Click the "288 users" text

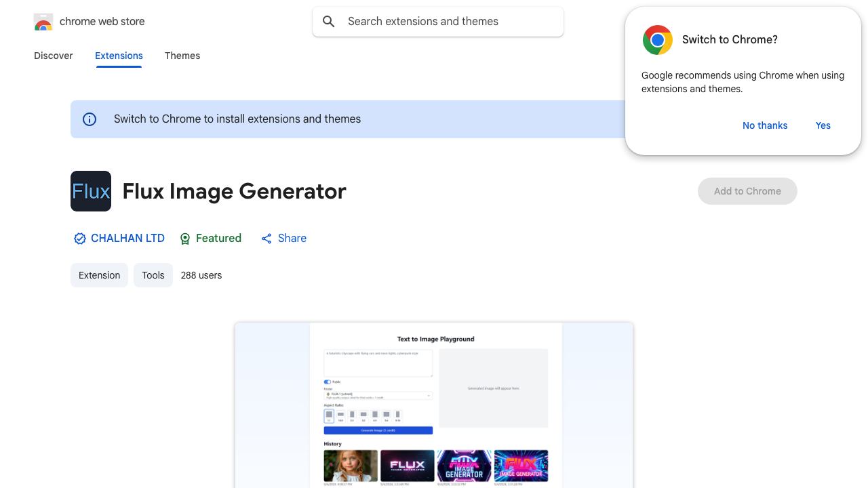click(201, 275)
